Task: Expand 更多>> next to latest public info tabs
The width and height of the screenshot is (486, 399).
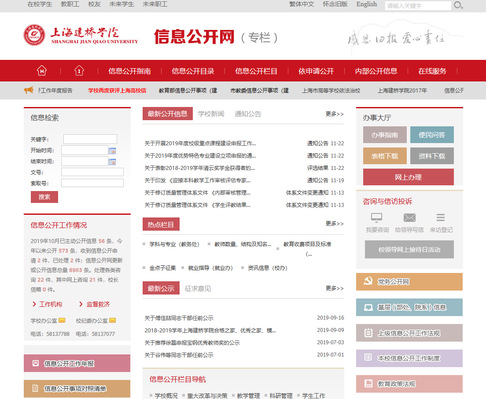Action: (334, 114)
